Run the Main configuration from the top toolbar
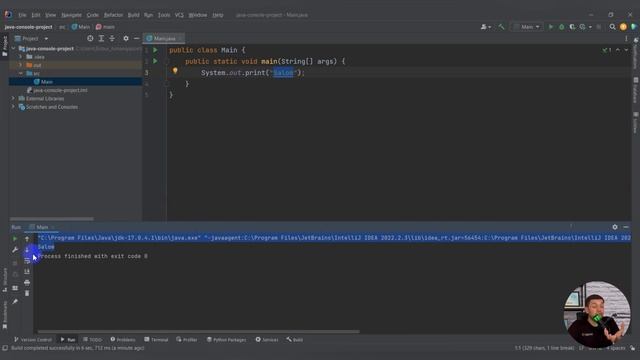The width and height of the screenshot is (640, 360). click(x=551, y=27)
